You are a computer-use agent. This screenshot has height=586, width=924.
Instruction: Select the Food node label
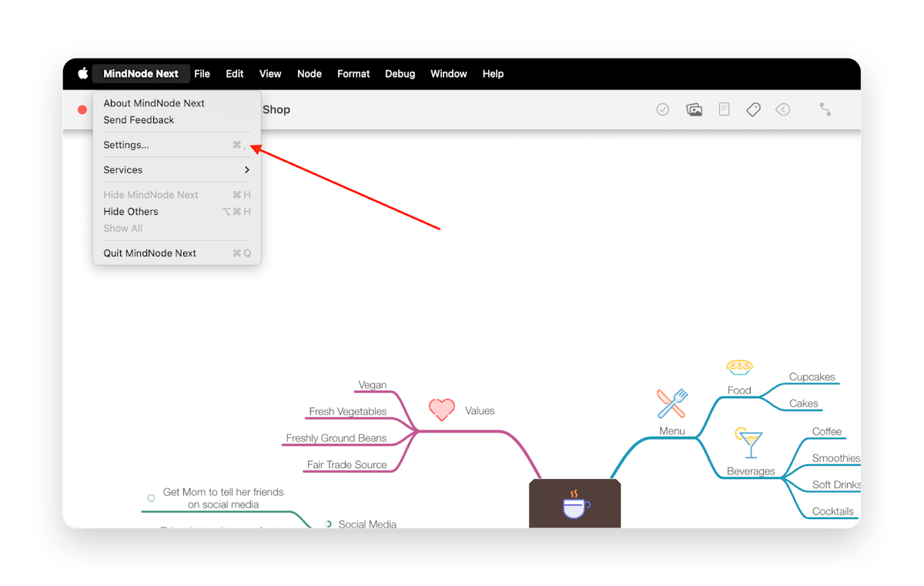pyautogui.click(x=739, y=390)
